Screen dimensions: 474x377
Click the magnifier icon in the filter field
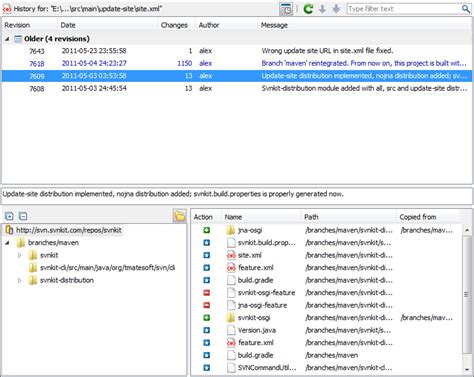coord(466,9)
